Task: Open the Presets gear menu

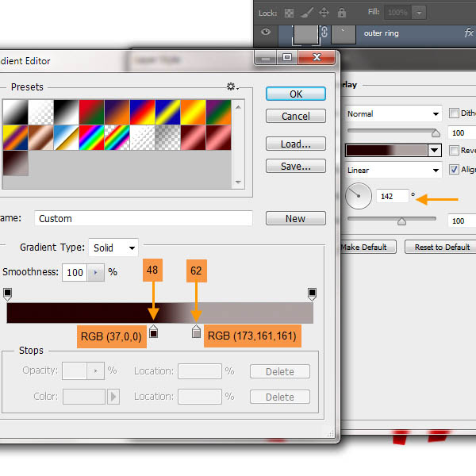Action: click(x=232, y=87)
